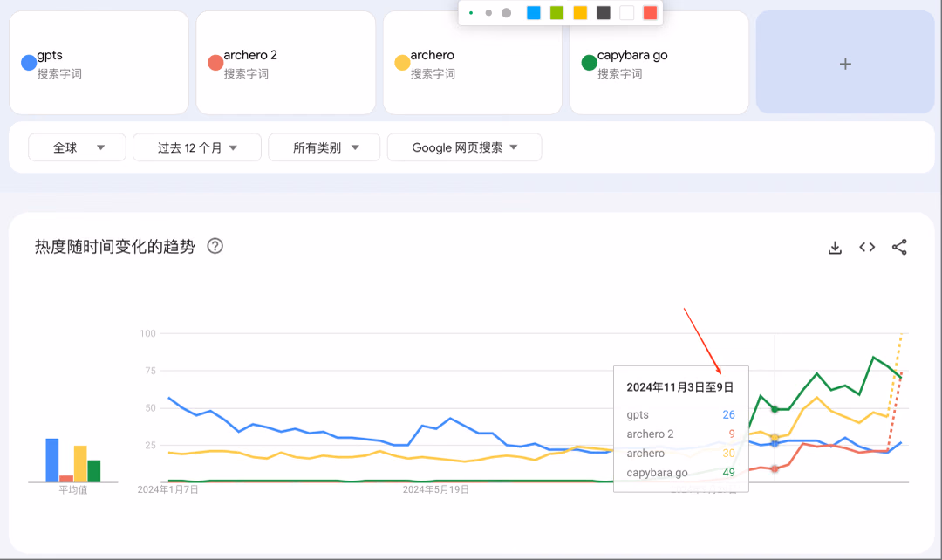The height and width of the screenshot is (560, 942).
Task: Click the 100 y-axis label
Action: coord(147,333)
